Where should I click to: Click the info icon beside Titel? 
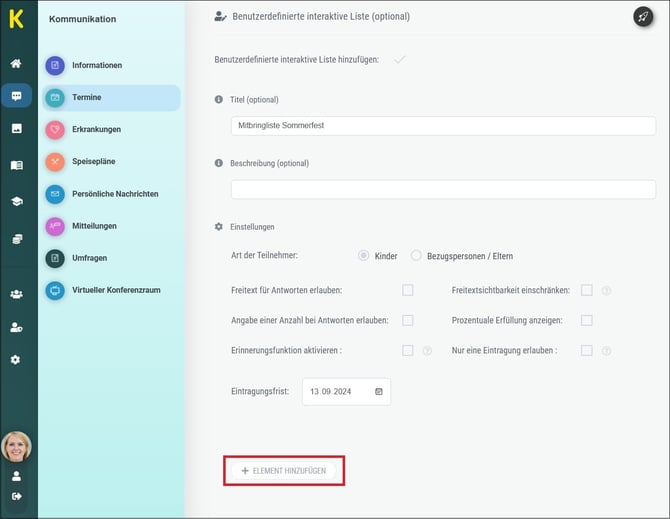click(x=219, y=99)
